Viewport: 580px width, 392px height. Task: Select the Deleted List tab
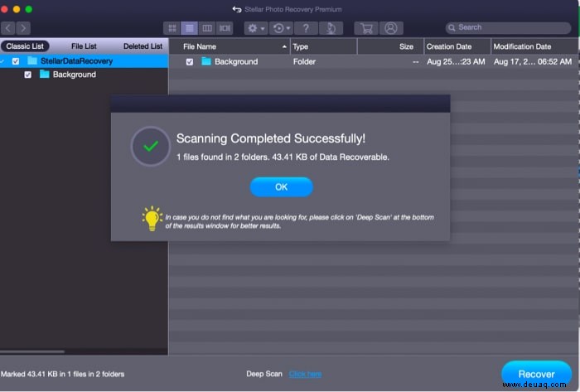pyautogui.click(x=143, y=46)
